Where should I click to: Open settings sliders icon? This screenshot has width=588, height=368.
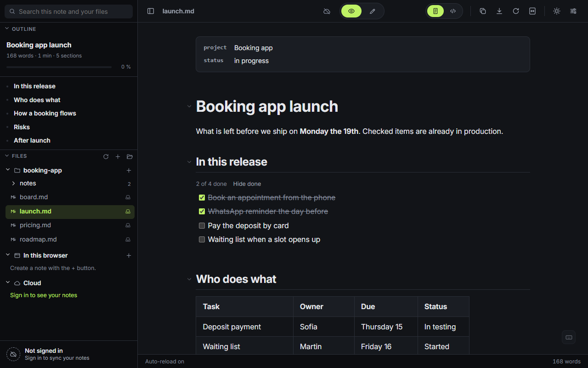click(x=573, y=11)
